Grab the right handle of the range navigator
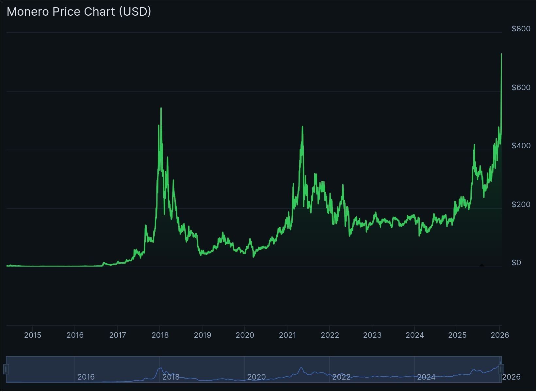 [502, 370]
